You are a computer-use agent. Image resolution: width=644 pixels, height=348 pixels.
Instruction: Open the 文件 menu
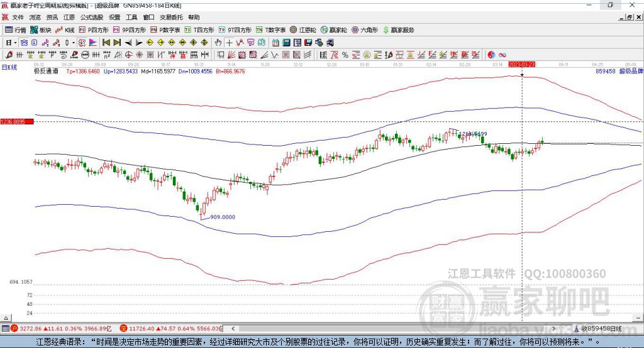pyautogui.click(x=18, y=17)
